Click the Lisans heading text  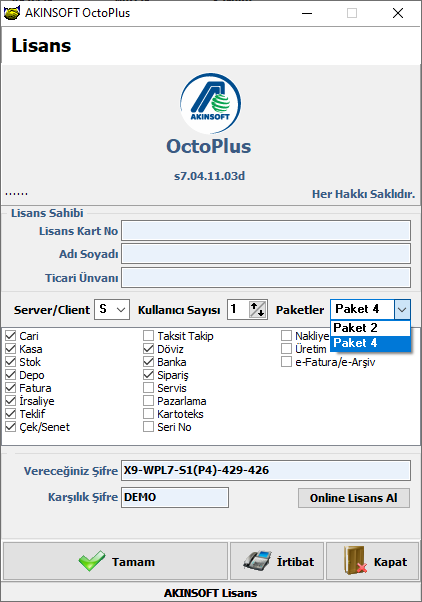41,45
